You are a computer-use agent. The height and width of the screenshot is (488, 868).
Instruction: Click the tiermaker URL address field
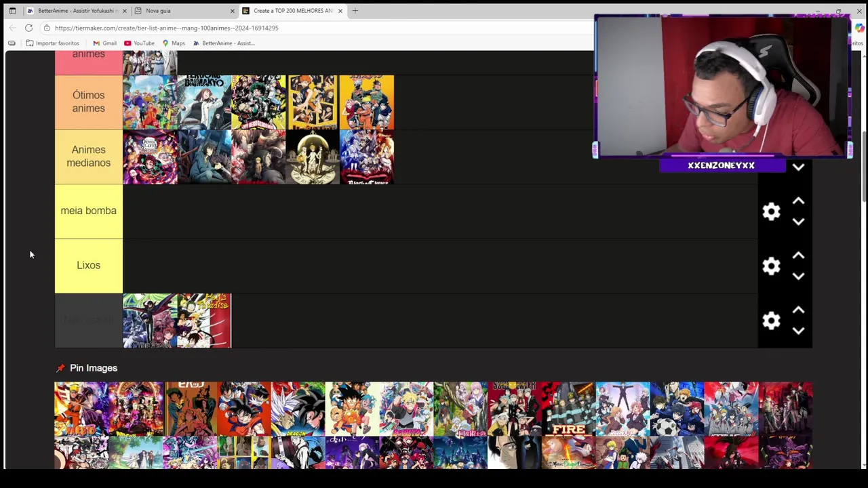pyautogui.click(x=319, y=28)
